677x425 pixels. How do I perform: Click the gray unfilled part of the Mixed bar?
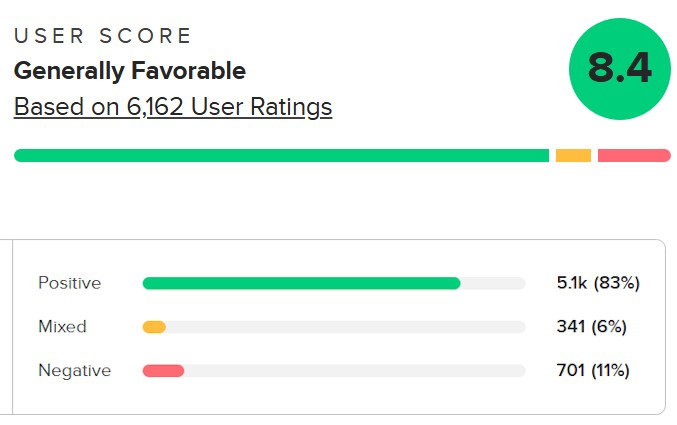coord(345,327)
